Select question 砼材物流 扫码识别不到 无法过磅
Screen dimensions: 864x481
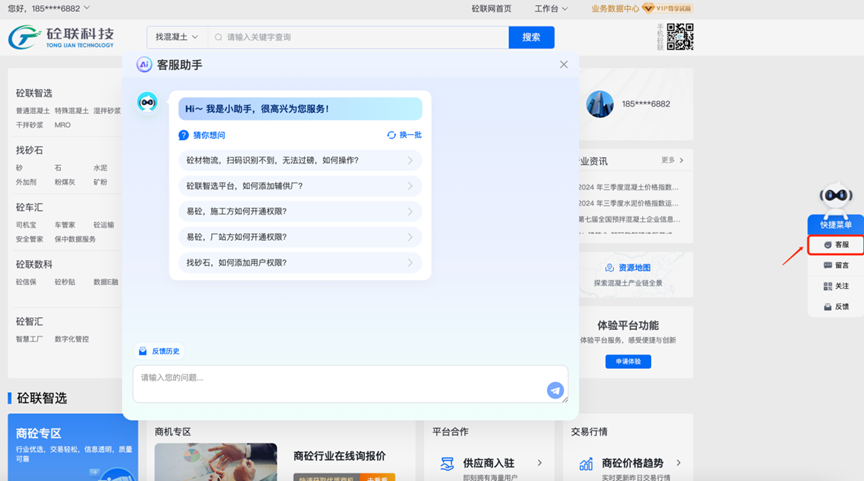click(299, 160)
